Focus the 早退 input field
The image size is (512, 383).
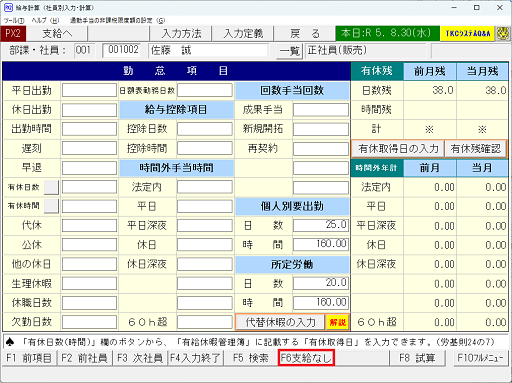89,168
